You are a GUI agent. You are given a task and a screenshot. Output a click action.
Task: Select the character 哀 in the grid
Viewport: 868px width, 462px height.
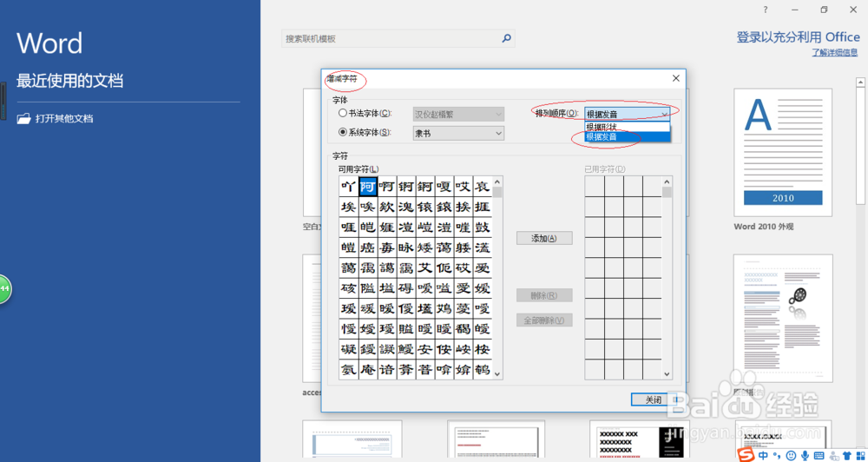[x=482, y=186]
